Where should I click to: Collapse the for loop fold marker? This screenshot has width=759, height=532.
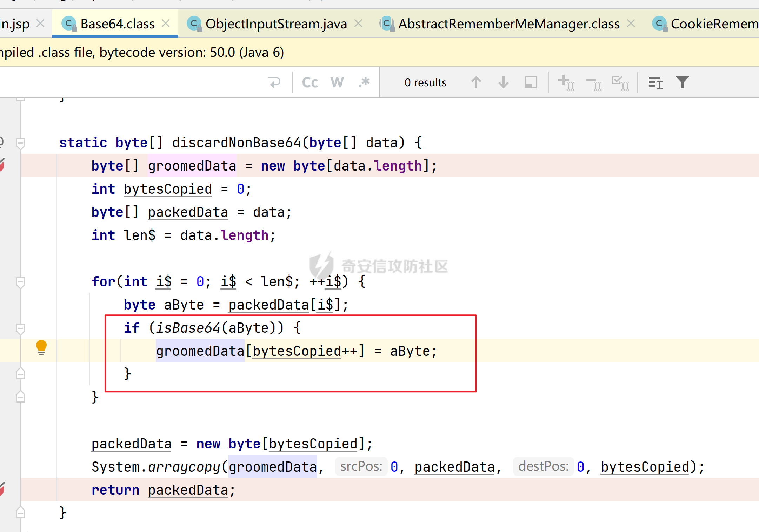(x=20, y=282)
